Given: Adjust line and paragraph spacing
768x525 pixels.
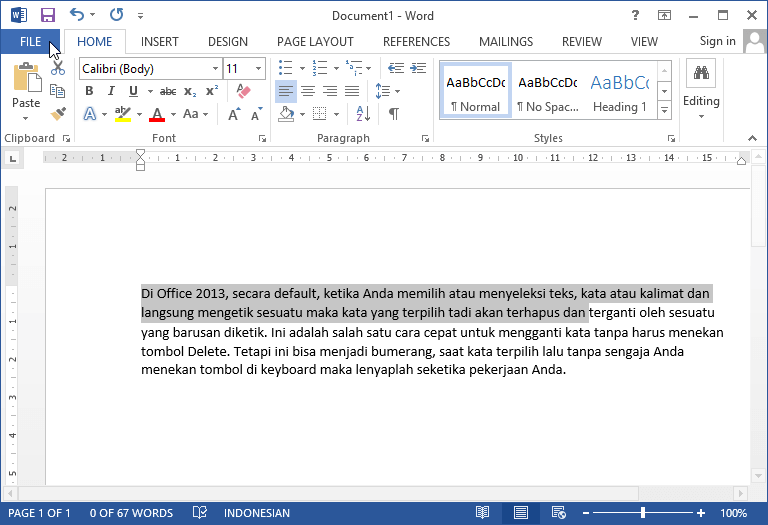Looking at the screenshot, I should pos(383,91).
